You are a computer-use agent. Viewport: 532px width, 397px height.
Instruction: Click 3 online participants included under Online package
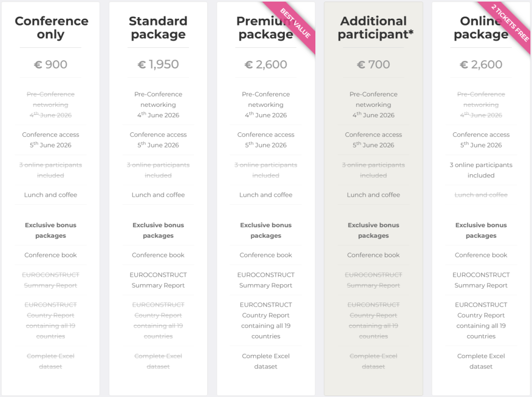(481, 170)
